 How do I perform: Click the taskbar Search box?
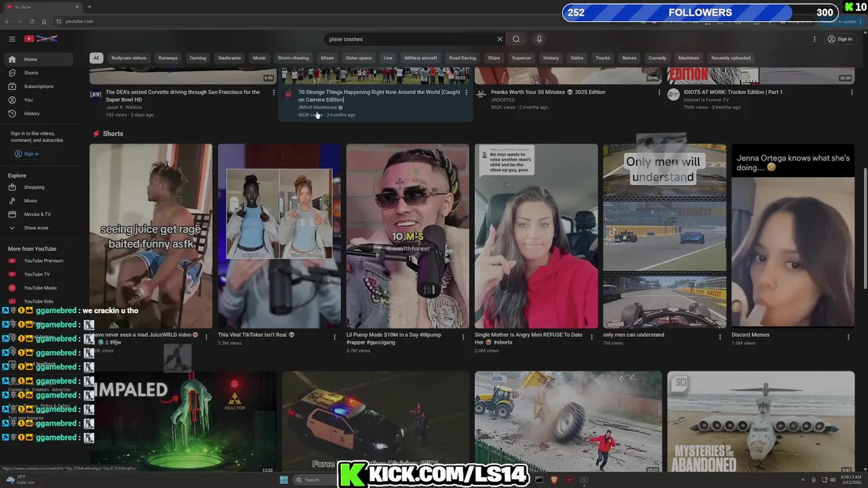315,480
